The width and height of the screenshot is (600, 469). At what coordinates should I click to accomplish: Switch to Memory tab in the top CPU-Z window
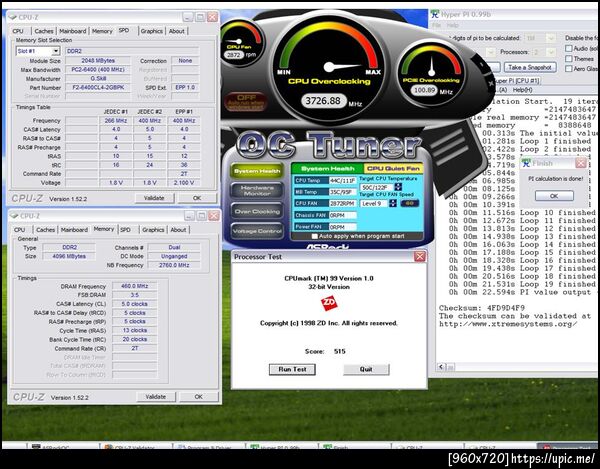coord(102,31)
